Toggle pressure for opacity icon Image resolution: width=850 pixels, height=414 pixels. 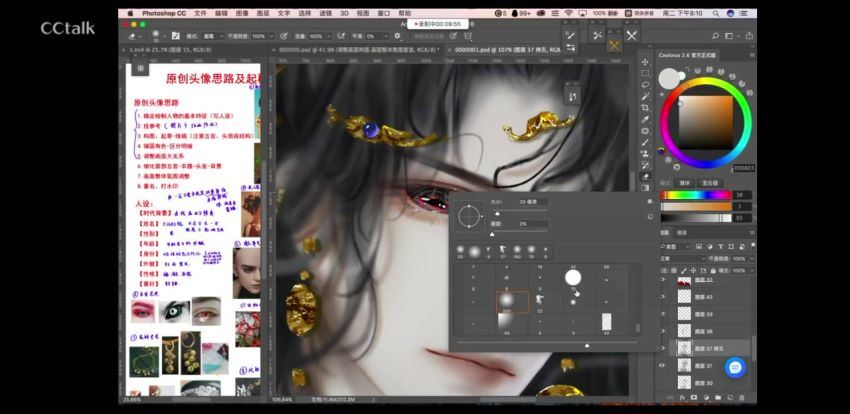click(283, 36)
